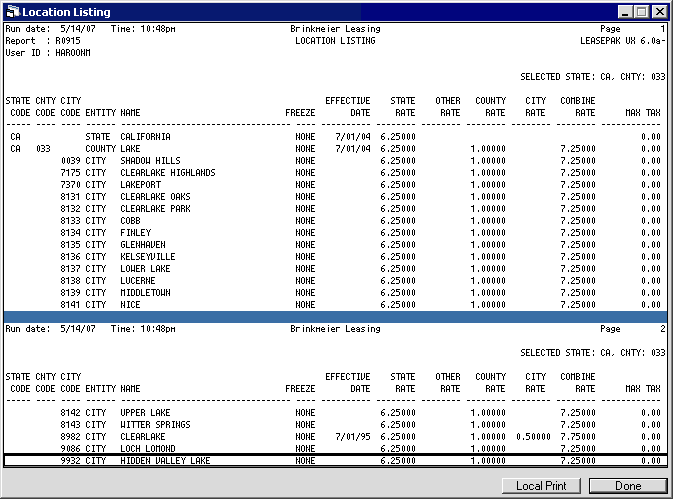Click effective date in CALIFORNIA row
Screen dimensions: 673x499
pos(353,136)
